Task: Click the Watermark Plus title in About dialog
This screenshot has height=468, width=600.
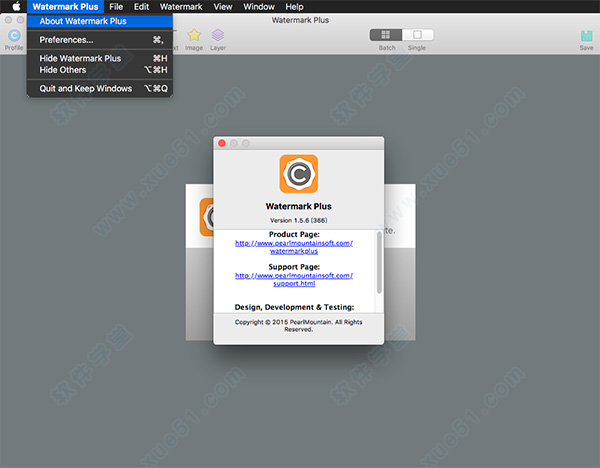Action: (298, 206)
